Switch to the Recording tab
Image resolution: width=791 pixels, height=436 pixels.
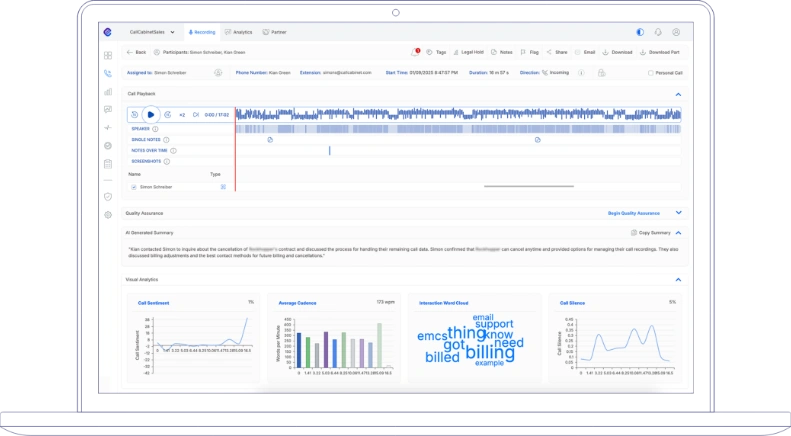[x=202, y=32]
